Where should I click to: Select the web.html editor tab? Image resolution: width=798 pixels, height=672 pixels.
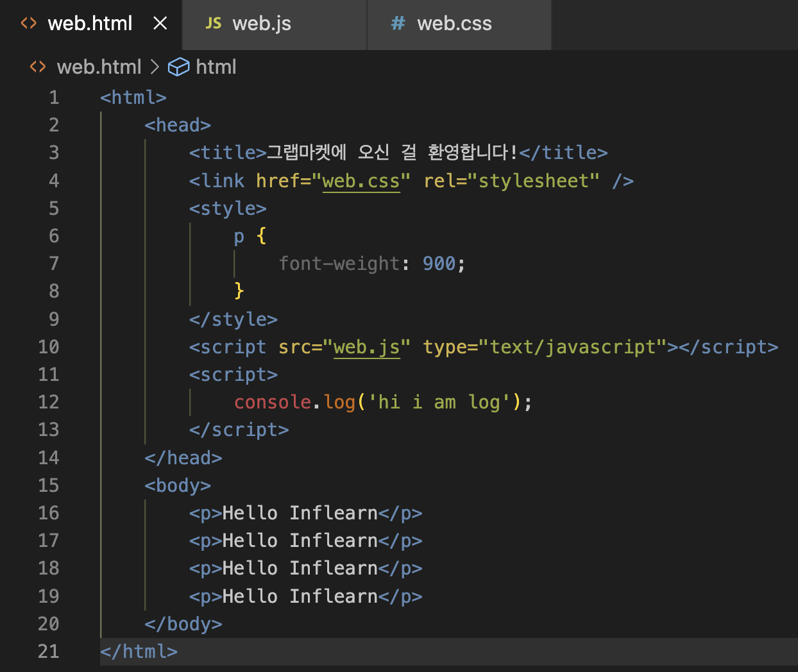click(90, 24)
